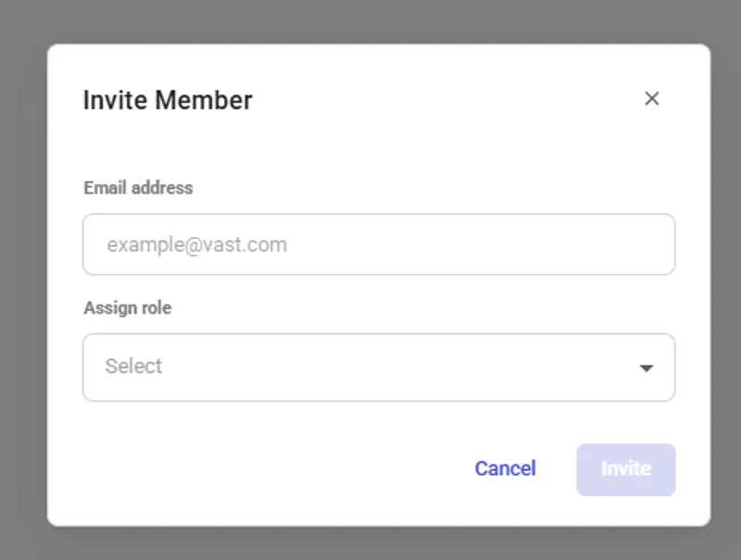Submit the invitation with the Invite button
Viewport: 741px width, 560px height.
pyautogui.click(x=626, y=469)
